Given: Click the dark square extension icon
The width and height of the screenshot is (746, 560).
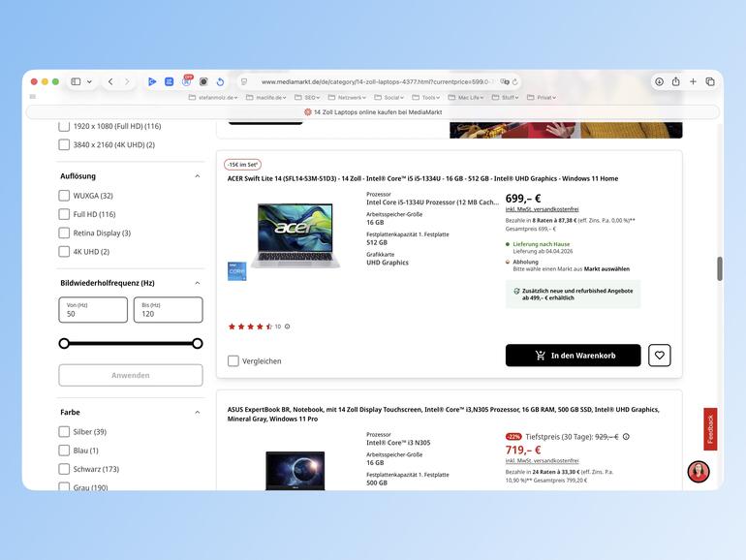Looking at the screenshot, I should click(x=203, y=81).
